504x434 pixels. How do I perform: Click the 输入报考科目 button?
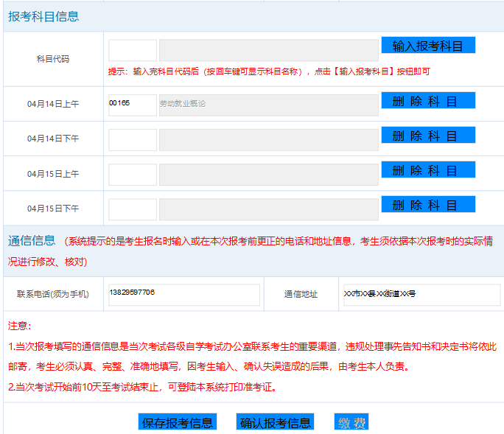[x=428, y=45]
